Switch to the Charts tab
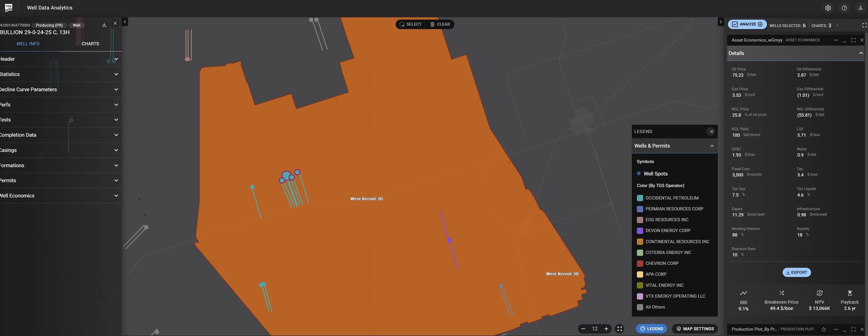868x336 pixels. [90, 44]
